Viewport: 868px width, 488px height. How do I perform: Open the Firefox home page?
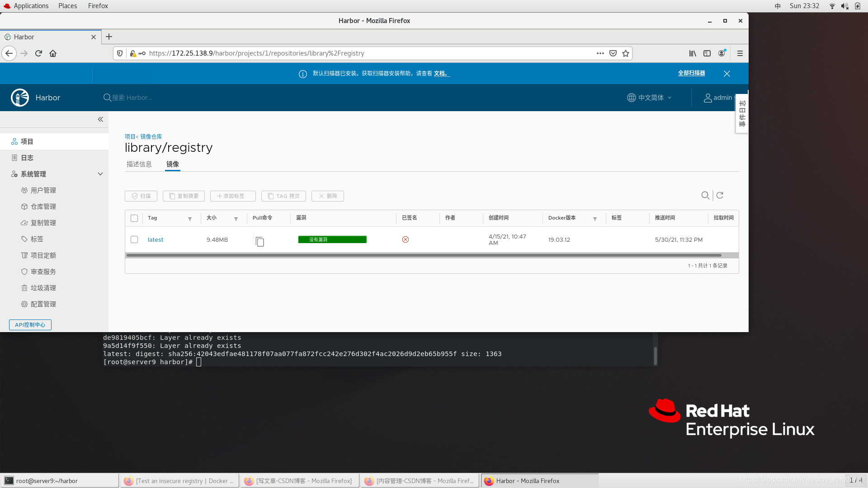point(53,53)
